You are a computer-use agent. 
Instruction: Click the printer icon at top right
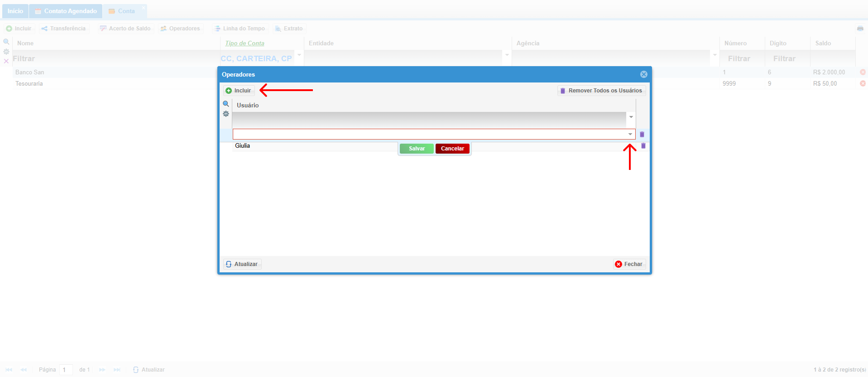(x=860, y=29)
